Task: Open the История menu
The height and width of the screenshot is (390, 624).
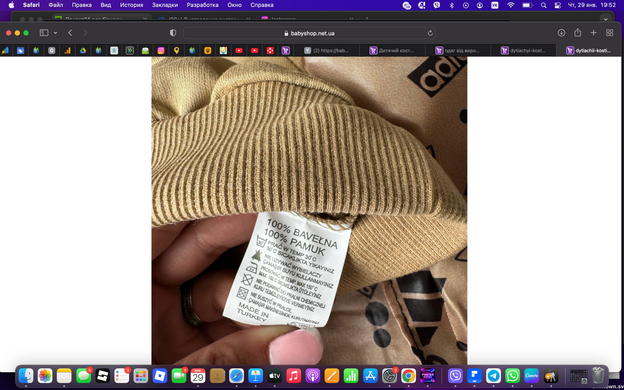Action: point(131,5)
